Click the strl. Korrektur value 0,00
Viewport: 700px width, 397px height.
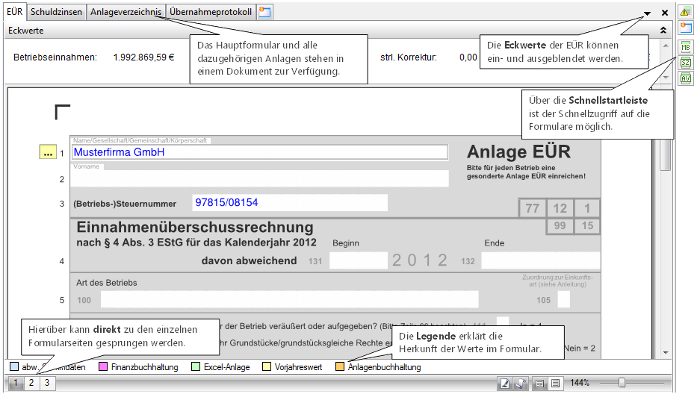click(468, 57)
